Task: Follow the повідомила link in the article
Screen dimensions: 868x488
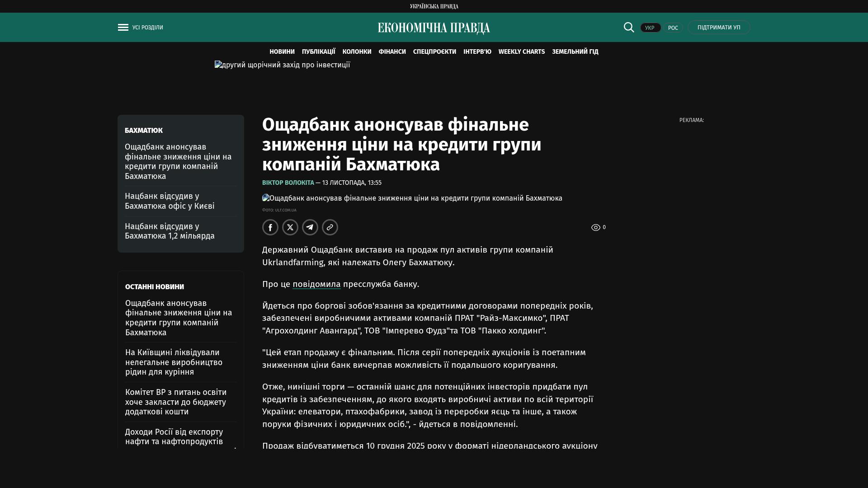Action: pos(316,284)
